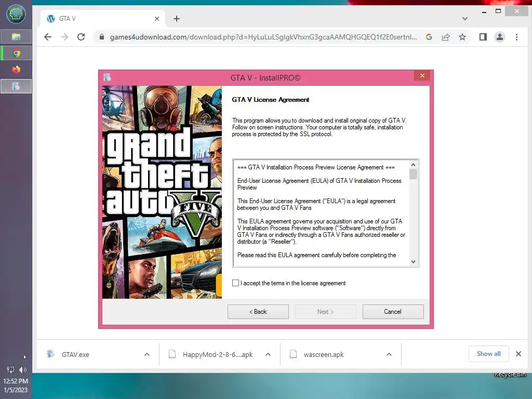
Task: Click the HappyMod apk file icon
Action: pos(172,354)
